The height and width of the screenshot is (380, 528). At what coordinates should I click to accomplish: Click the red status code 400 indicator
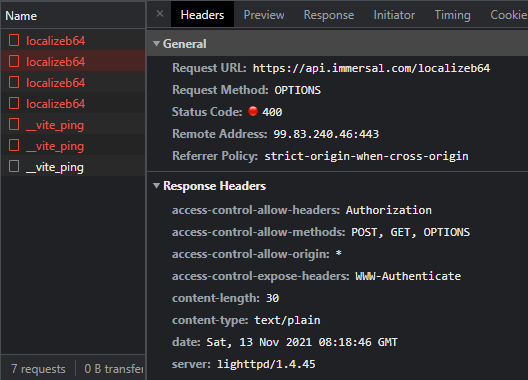pos(253,111)
